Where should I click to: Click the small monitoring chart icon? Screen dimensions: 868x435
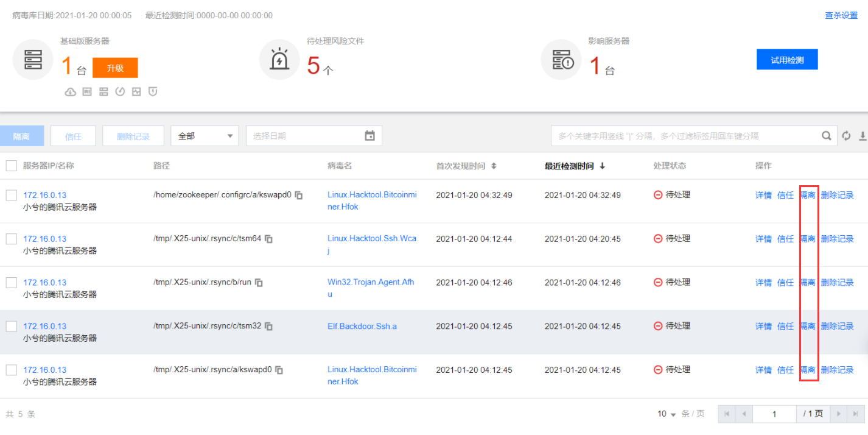click(136, 92)
